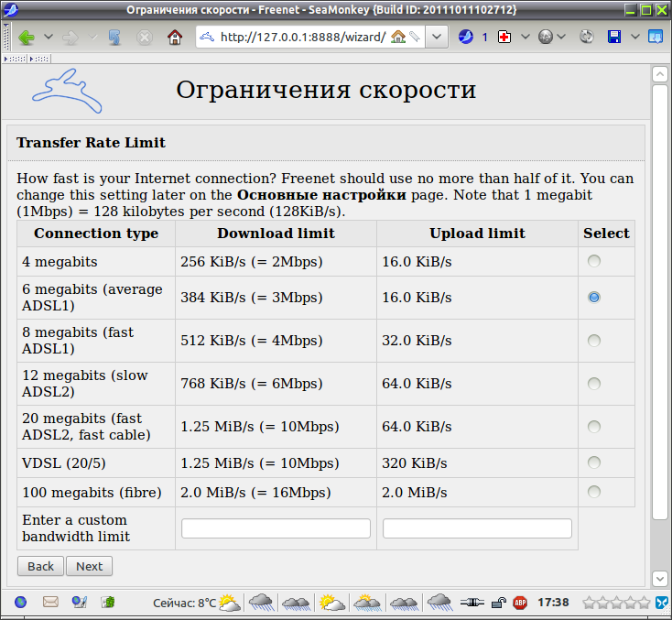Click the Freenet rabbit site icon in URL bar
672x620 pixels.
(x=207, y=37)
